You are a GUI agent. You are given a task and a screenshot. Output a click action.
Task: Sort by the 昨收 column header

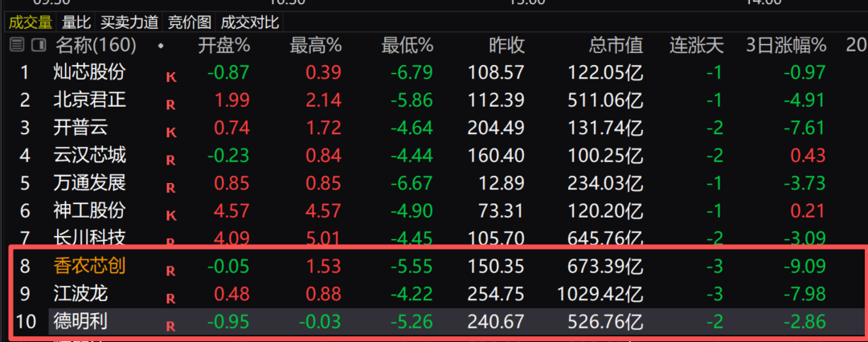point(506,46)
